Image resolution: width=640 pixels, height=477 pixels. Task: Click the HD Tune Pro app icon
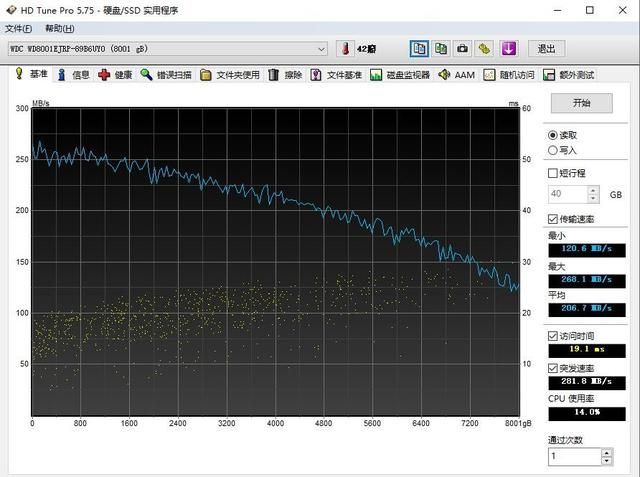[11, 10]
